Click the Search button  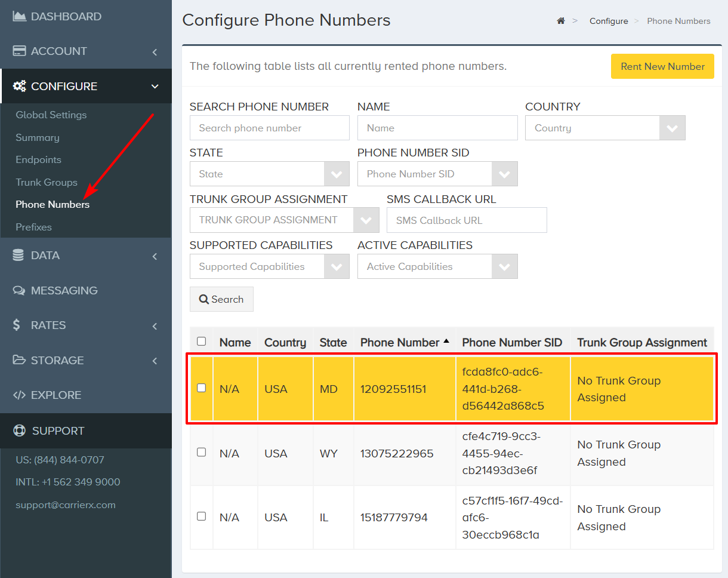tap(221, 299)
